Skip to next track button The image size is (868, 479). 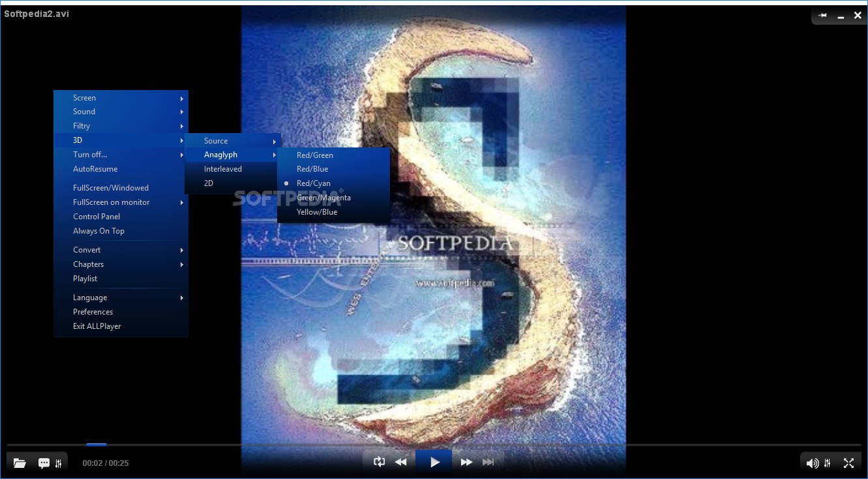(x=488, y=462)
